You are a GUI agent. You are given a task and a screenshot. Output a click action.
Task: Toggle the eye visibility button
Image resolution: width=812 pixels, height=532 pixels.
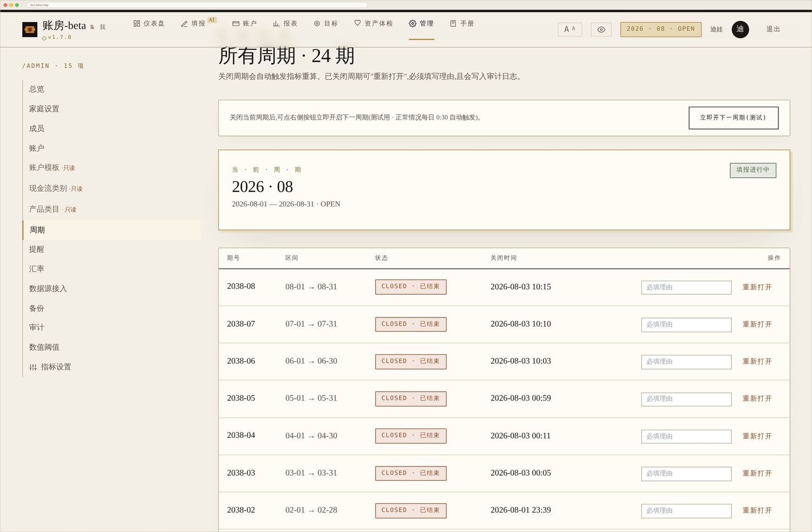[x=601, y=29]
